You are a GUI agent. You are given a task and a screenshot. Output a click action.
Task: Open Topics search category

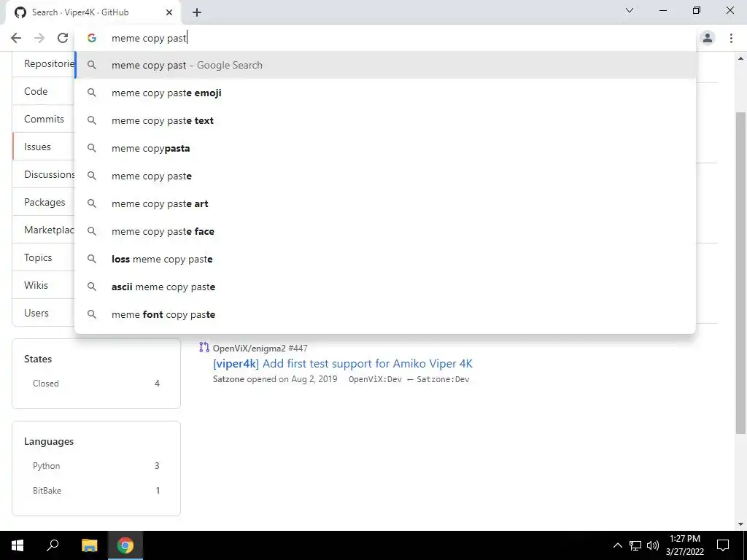point(43,257)
